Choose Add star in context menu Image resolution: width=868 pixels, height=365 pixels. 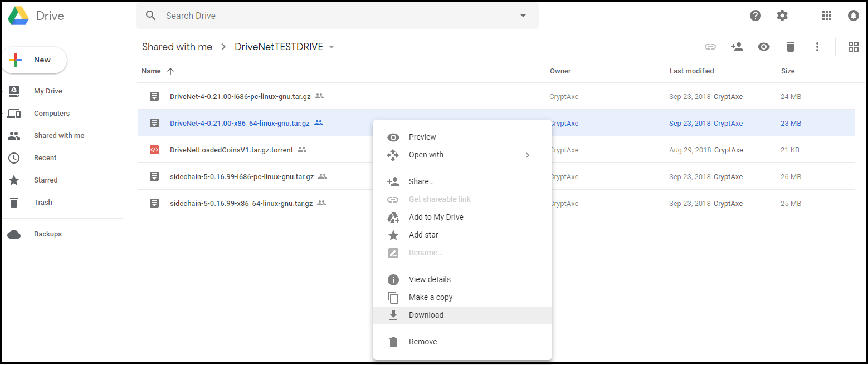462,235
